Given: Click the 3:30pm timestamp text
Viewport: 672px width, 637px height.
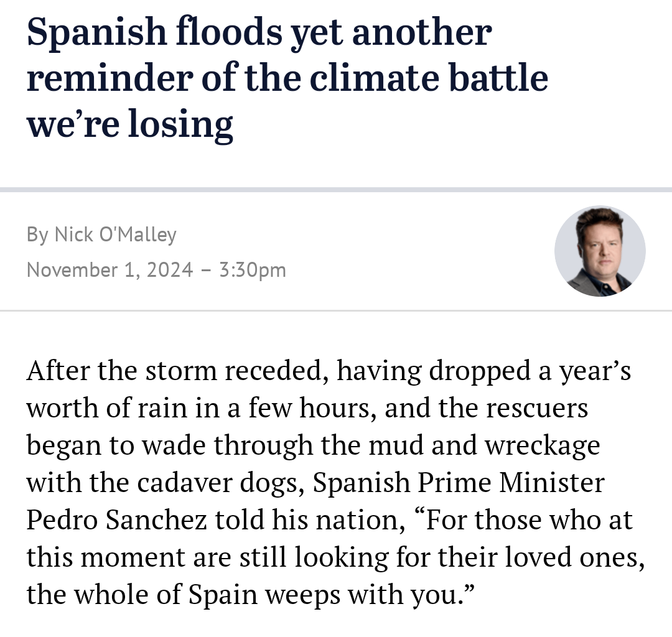Looking at the screenshot, I should [x=253, y=271].
